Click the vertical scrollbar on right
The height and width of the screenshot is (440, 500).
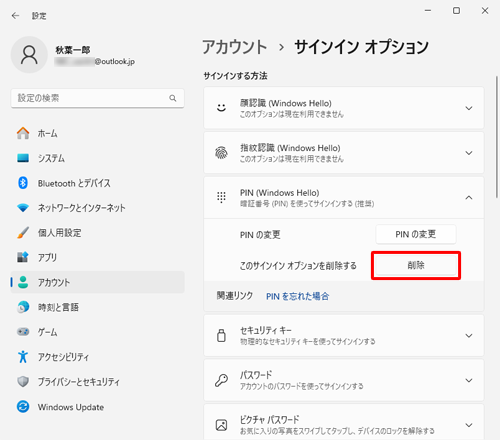(496, 137)
